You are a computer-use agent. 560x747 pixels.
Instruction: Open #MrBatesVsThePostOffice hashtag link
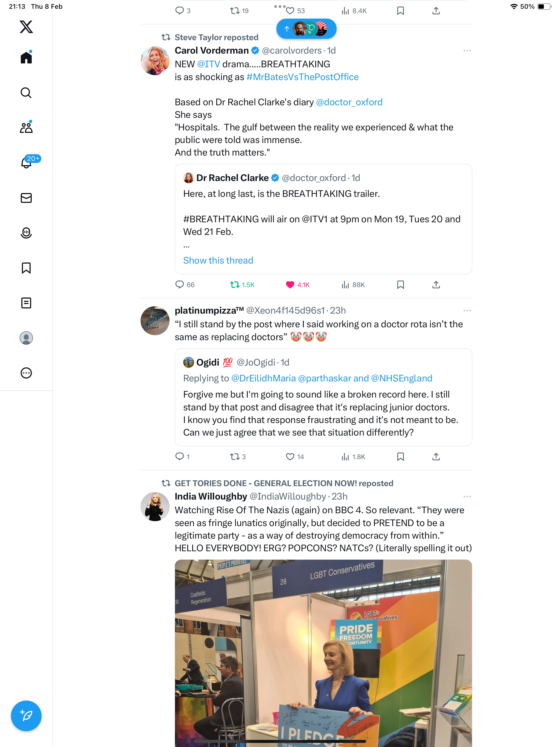(303, 77)
